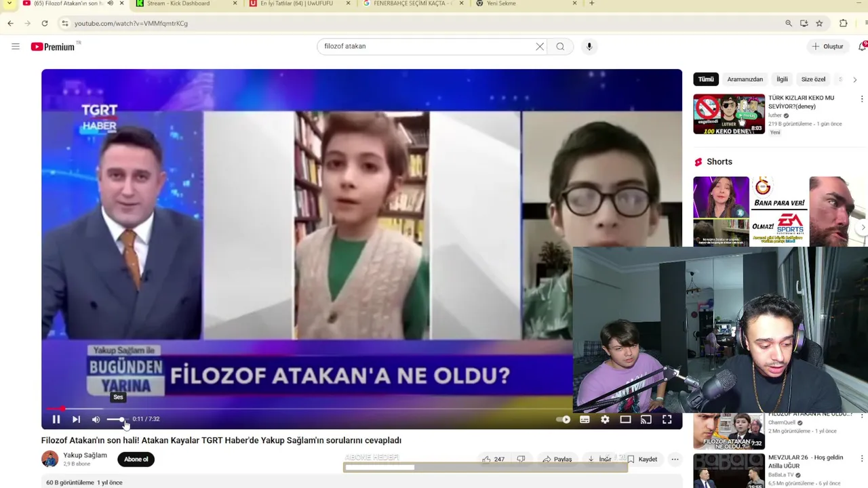The height and width of the screenshot is (488, 868).
Task: Open YouTube notifications bell
Action: (x=863, y=46)
